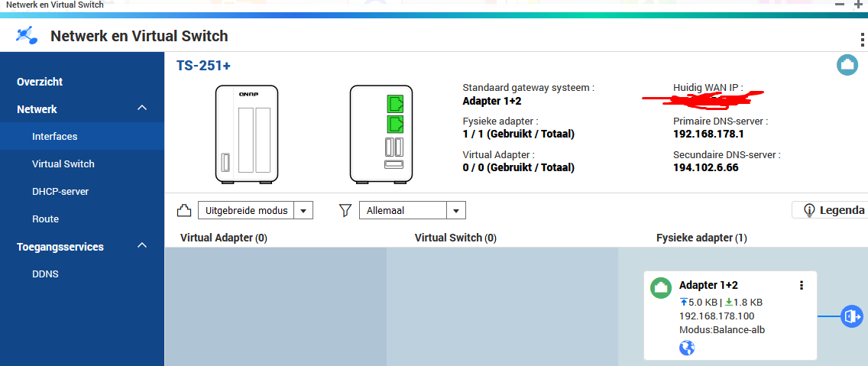This screenshot has width=868, height=366.
Task: Collapse the Netwerk section chevron
Action: point(142,109)
